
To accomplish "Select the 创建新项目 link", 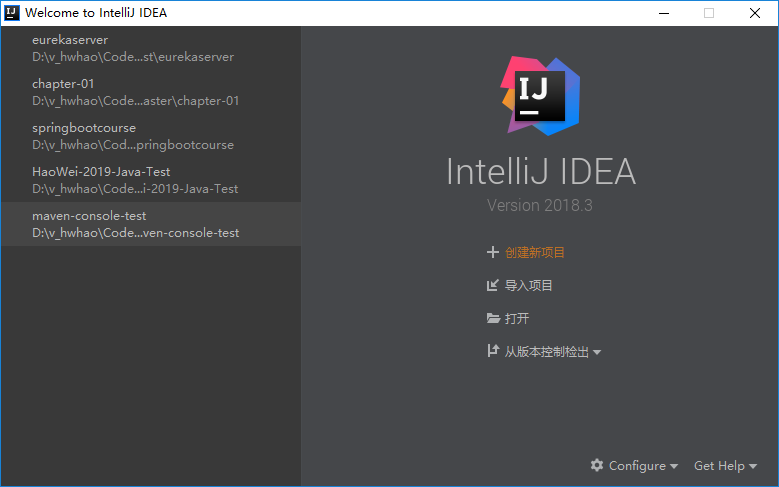I will (x=541, y=253).
